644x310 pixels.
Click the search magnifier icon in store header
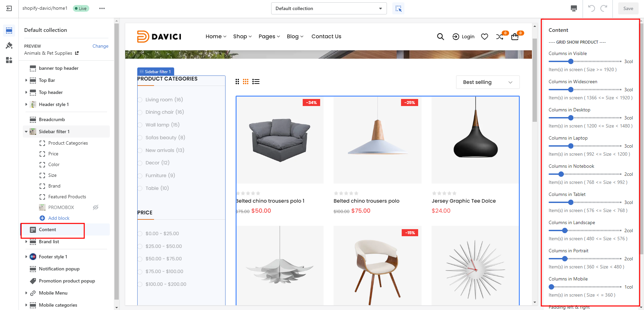440,37
